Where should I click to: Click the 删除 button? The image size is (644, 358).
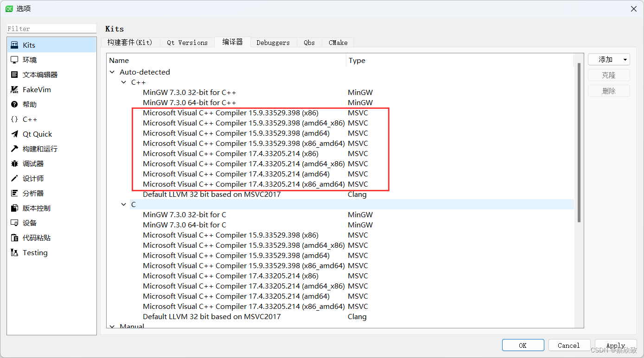tap(609, 91)
